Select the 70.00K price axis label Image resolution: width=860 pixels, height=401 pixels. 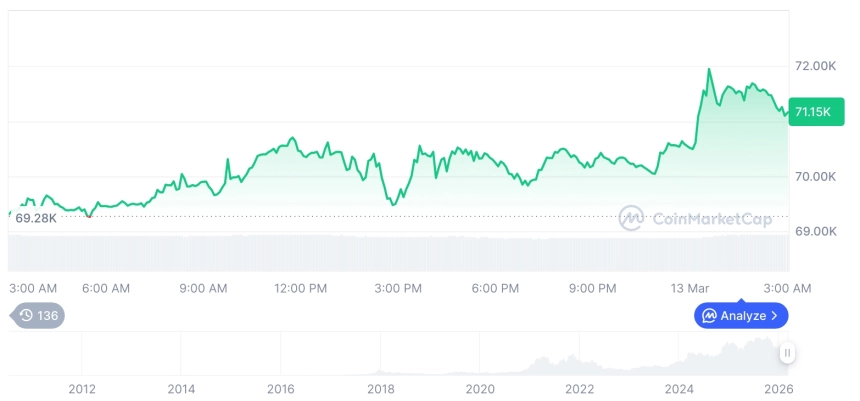(815, 177)
